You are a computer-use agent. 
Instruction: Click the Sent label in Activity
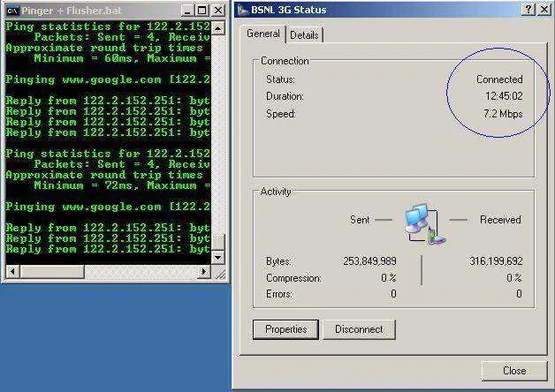[x=360, y=220]
